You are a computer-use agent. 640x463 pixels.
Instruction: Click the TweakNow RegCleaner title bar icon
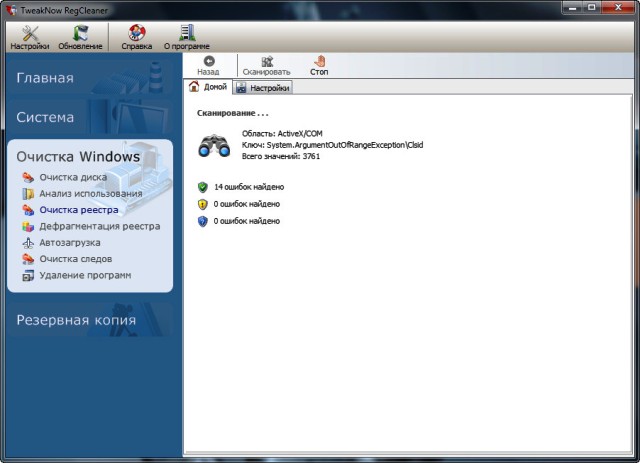(11, 10)
